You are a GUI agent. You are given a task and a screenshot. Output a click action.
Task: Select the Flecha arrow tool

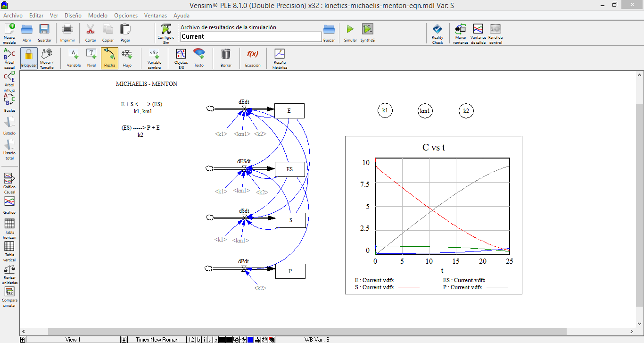109,58
